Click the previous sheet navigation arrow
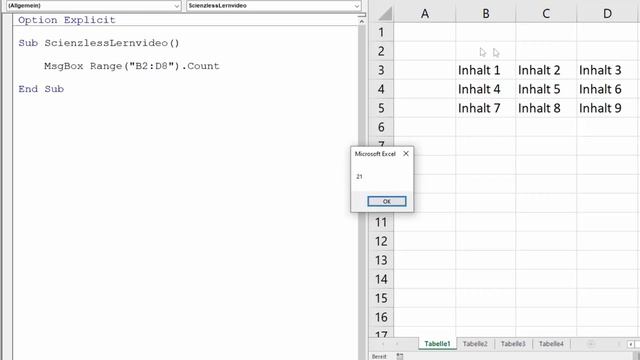Image resolution: width=640 pixels, height=360 pixels. 383,344
